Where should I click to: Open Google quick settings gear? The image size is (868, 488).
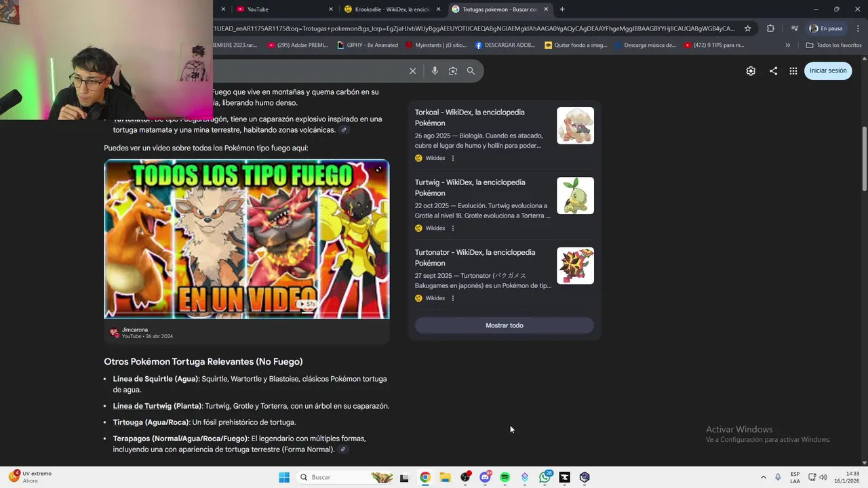[751, 70]
